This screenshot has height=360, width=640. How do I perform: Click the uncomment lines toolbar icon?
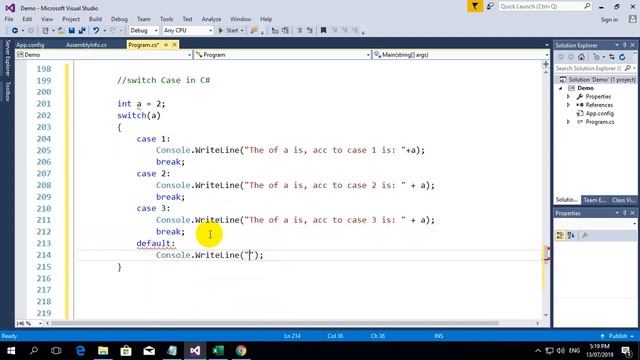coord(309,31)
